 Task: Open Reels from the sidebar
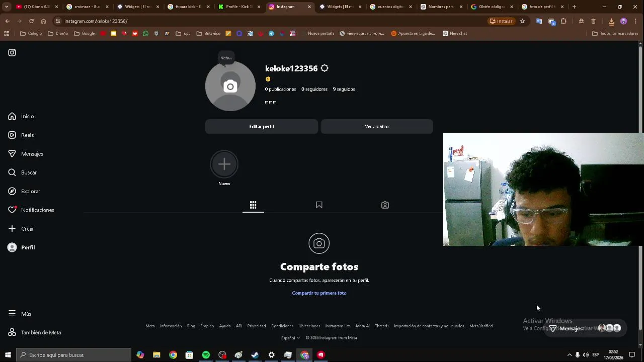pyautogui.click(x=21, y=135)
